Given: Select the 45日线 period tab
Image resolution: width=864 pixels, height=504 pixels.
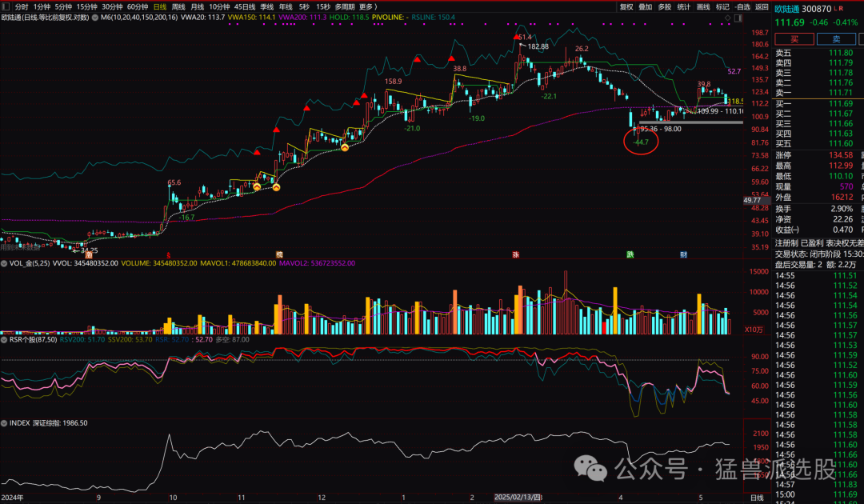Looking at the screenshot, I should coord(245,7).
